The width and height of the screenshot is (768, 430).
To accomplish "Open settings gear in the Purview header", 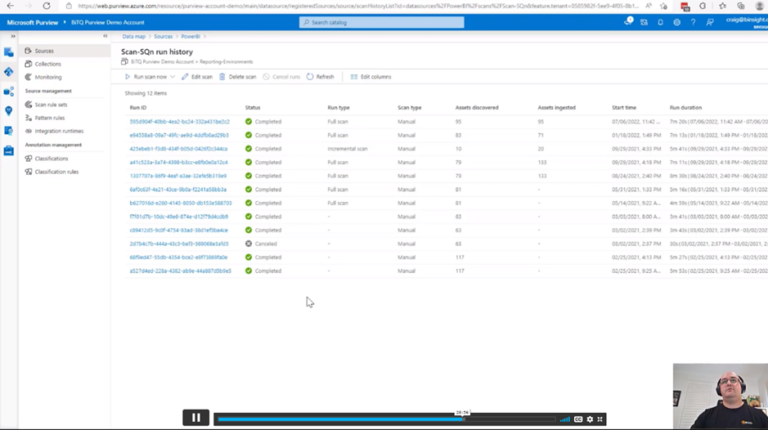I will point(678,21).
